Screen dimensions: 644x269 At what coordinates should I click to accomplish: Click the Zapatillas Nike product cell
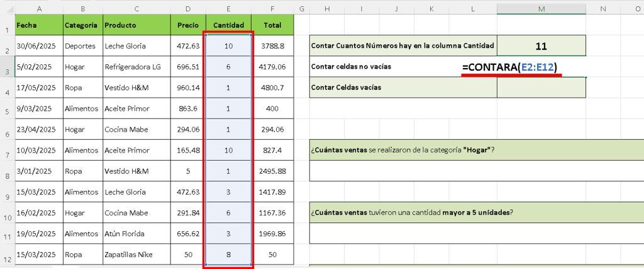tap(136, 254)
